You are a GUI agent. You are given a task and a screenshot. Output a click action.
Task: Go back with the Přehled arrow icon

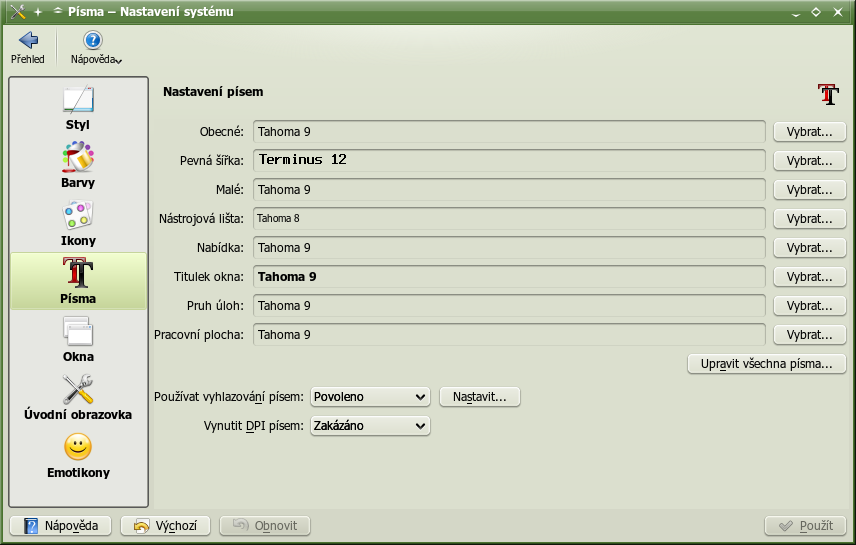(28, 40)
